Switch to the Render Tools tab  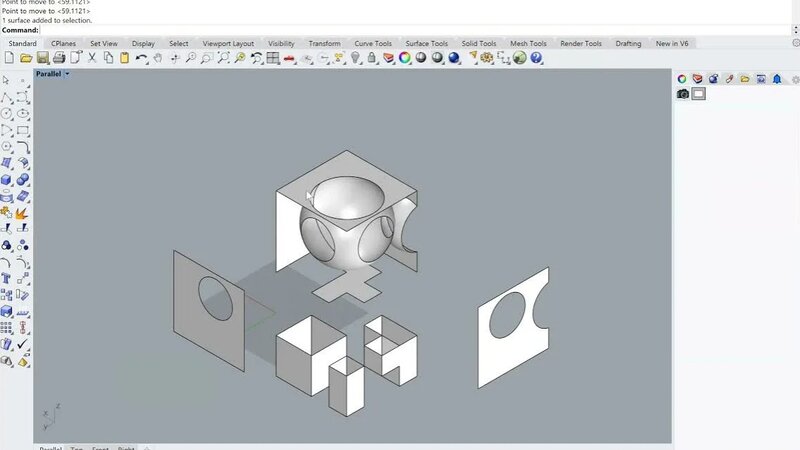click(x=581, y=43)
